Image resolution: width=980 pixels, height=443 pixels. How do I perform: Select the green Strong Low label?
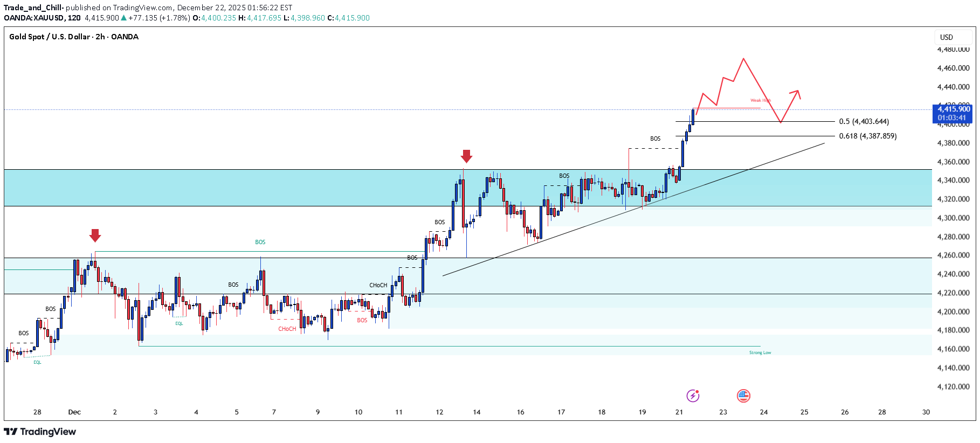(760, 353)
